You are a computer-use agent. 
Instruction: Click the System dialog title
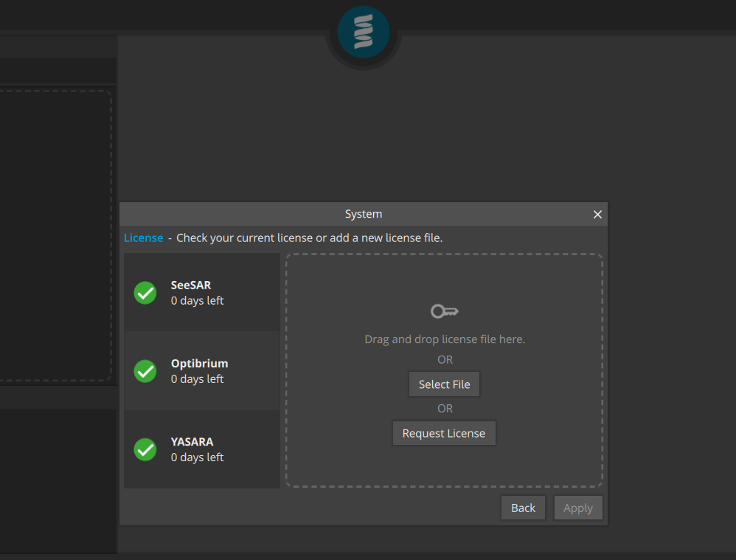click(x=364, y=214)
